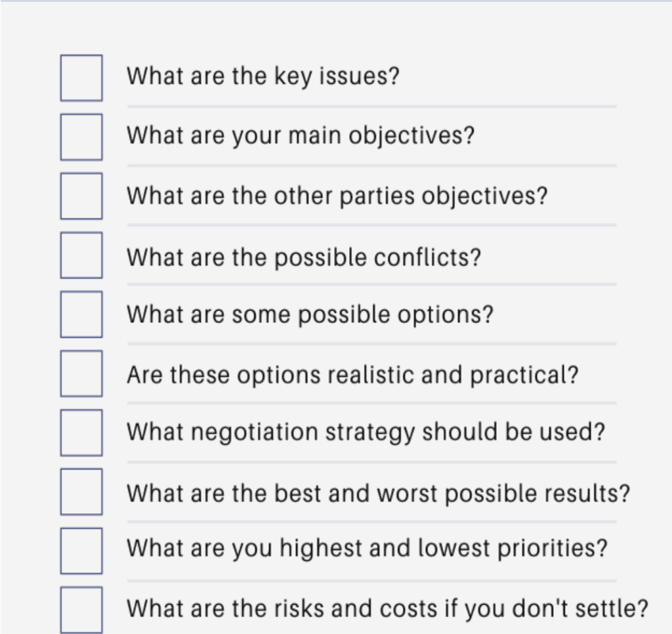
Task: Tick the "What are your main objectives?" checkbox
Action: pyautogui.click(x=81, y=137)
